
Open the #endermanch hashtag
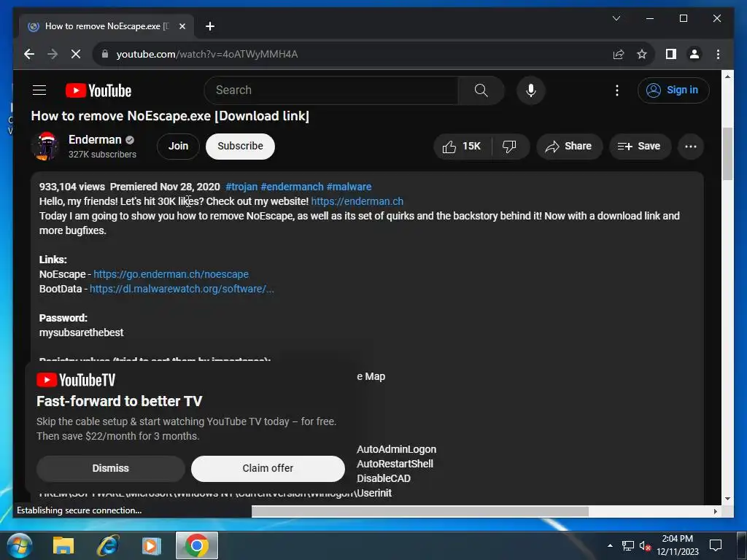[x=292, y=187]
